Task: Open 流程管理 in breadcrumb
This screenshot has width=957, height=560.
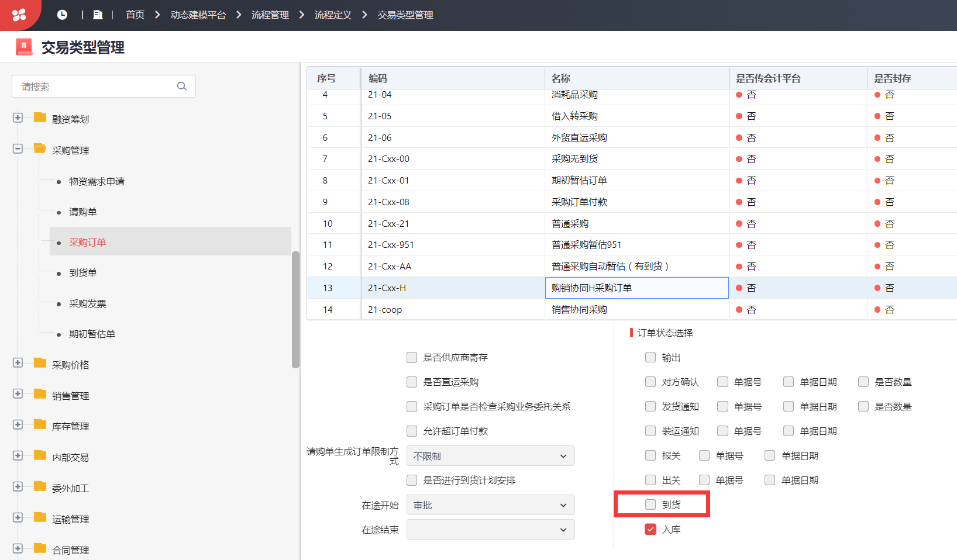Action: point(270,15)
